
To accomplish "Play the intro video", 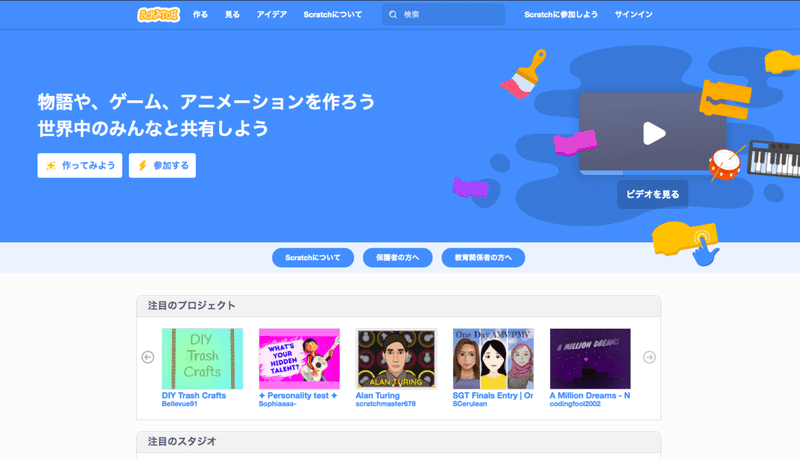I will pos(654,133).
